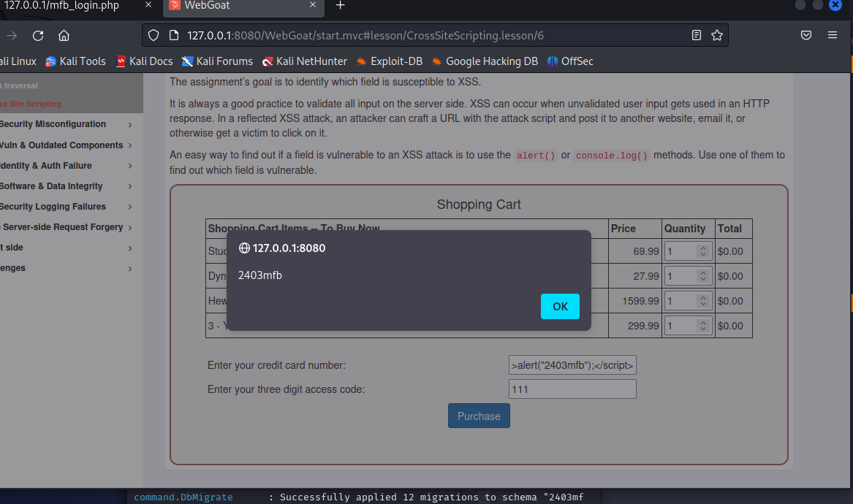This screenshot has width=853, height=504.
Task: Open the Kali Docs bookmark
Action: pyautogui.click(x=144, y=61)
